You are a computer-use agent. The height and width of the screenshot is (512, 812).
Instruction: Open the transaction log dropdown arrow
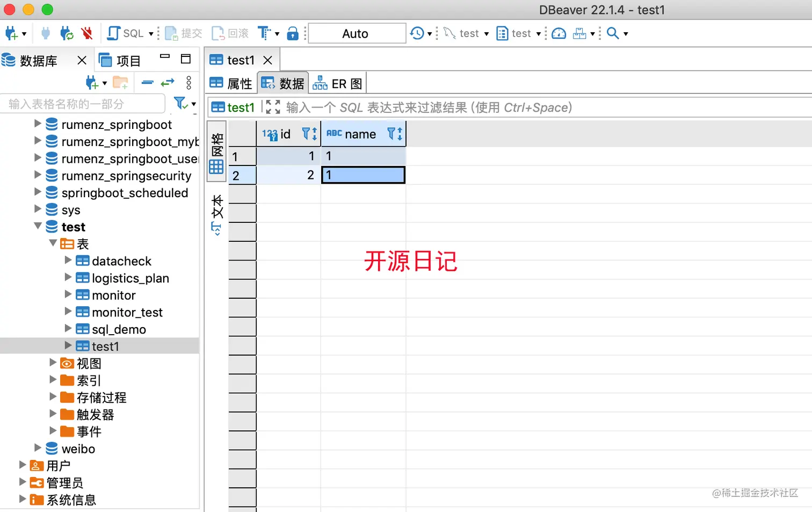(x=430, y=34)
